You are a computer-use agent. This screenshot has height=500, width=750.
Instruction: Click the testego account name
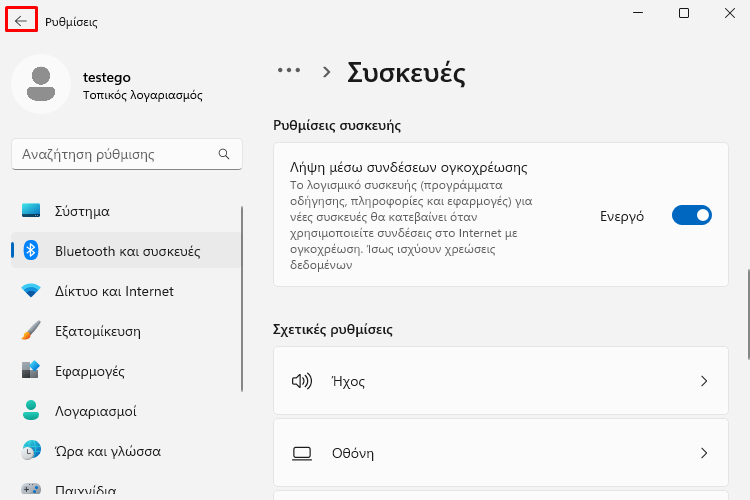(x=107, y=77)
